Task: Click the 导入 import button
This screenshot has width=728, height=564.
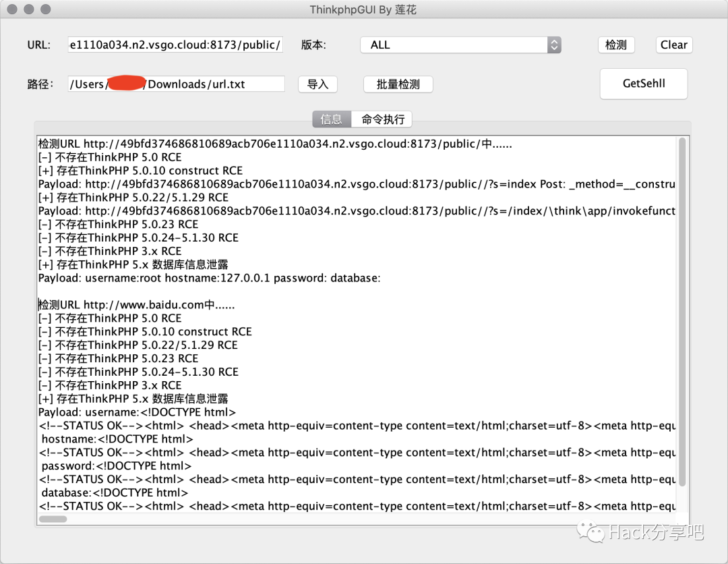Action: click(317, 84)
